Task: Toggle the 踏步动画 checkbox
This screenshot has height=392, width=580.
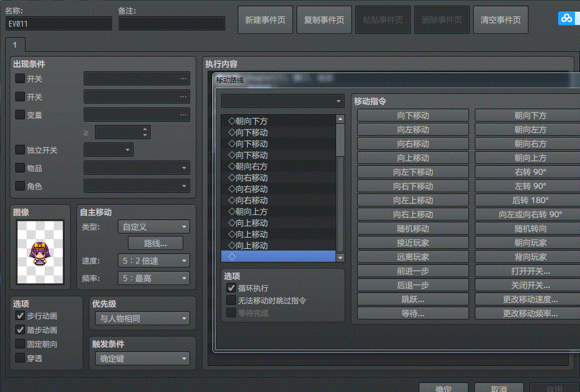Action: tap(20, 330)
